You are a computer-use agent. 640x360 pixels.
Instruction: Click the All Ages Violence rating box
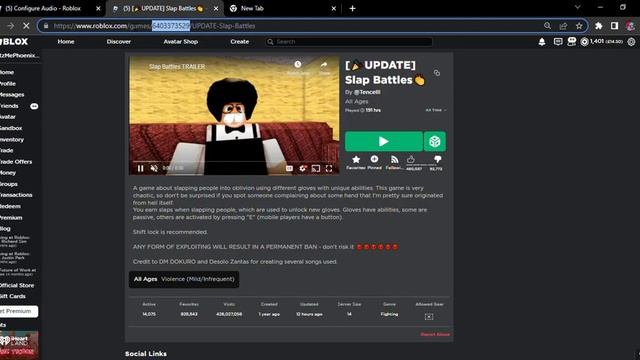tap(184, 279)
